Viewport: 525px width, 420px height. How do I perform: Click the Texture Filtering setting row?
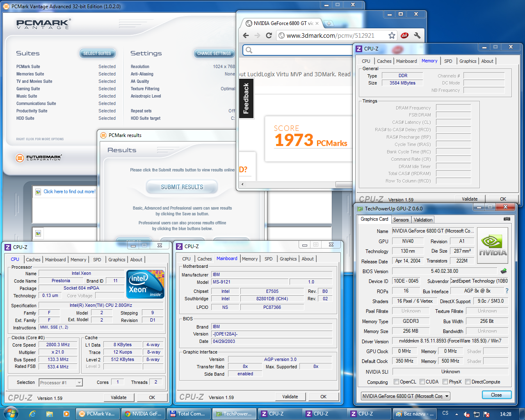(x=183, y=89)
